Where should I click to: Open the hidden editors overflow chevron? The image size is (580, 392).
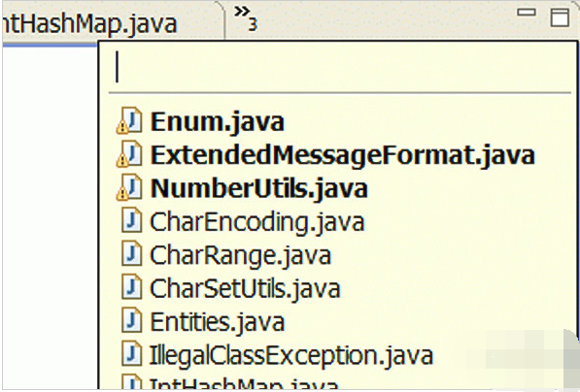coord(245,17)
